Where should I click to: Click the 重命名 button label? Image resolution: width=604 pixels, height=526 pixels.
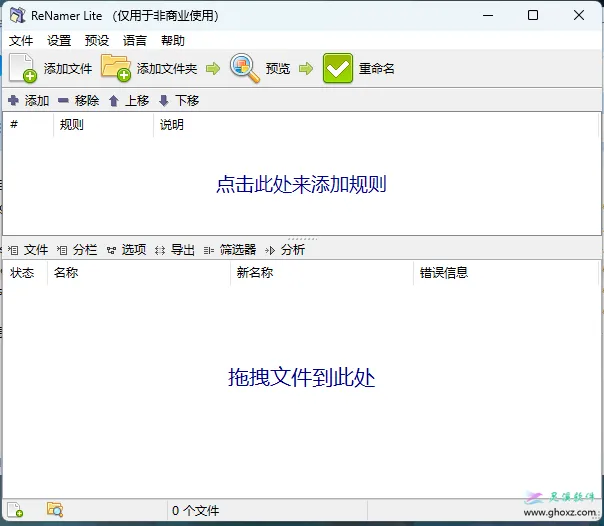pos(377,69)
